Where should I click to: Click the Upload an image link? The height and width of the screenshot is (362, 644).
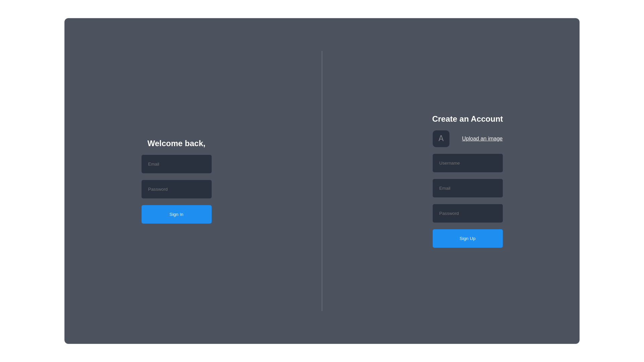coord(482,138)
